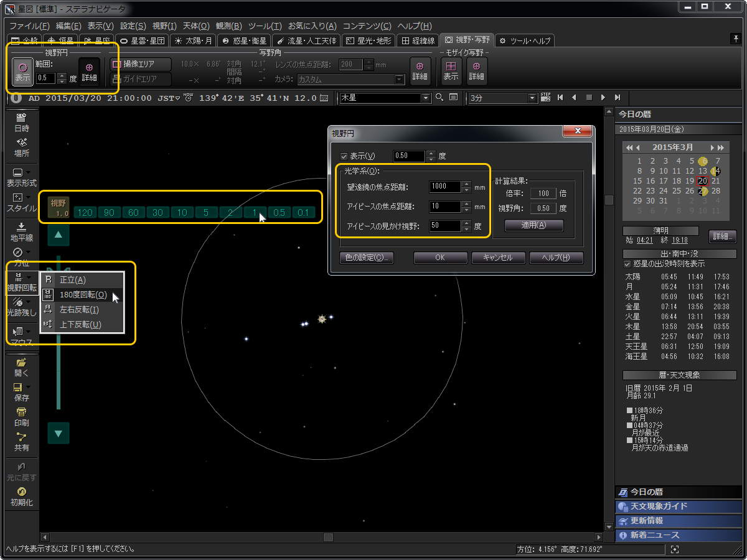Click OK in the 視野円 dialog
This screenshot has width=747, height=560.
point(440,258)
